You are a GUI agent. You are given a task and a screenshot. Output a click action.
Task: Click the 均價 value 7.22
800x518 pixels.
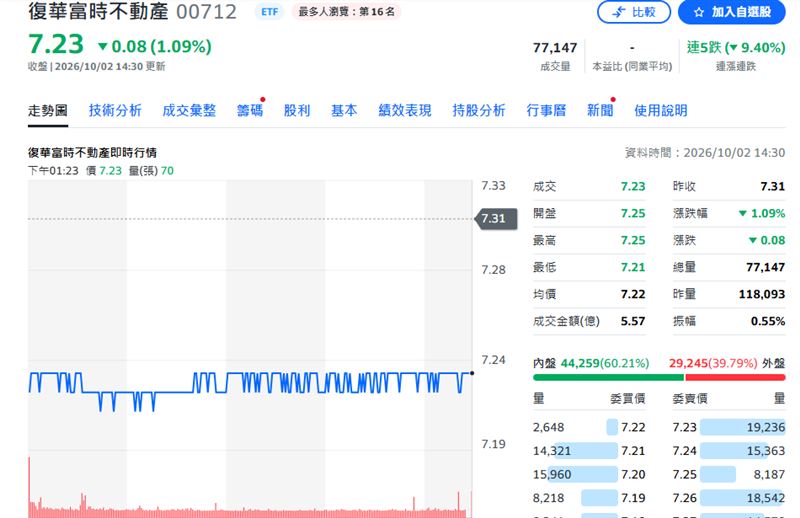[633, 294]
